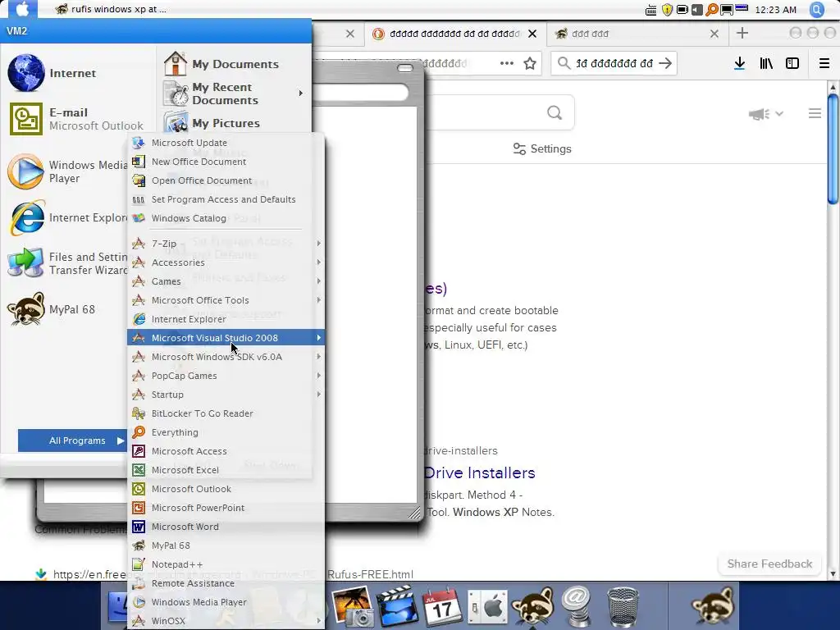This screenshot has height=630, width=840.
Task: Open the Apple logo Start button
Action: pos(22,9)
